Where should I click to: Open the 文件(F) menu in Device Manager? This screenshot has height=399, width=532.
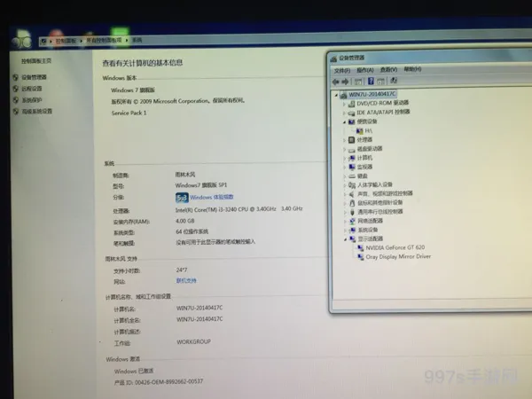click(342, 71)
